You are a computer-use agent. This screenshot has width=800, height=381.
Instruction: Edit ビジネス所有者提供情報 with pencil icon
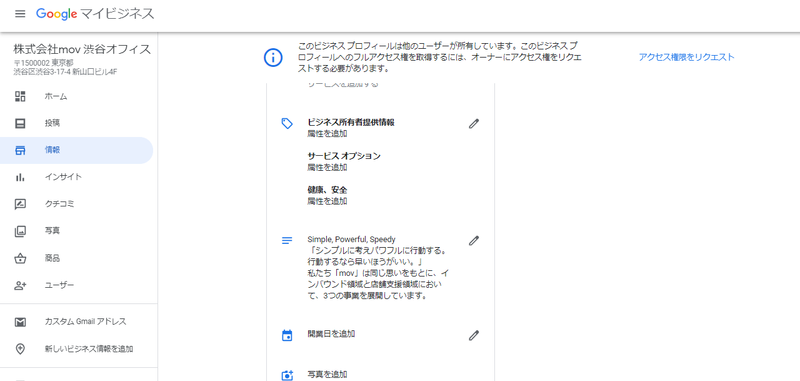[x=474, y=123]
